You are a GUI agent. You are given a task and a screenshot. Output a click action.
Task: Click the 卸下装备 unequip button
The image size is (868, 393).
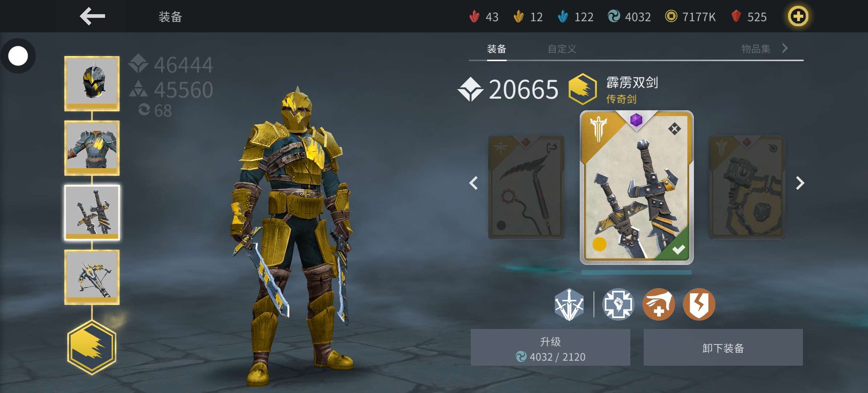(723, 348)
